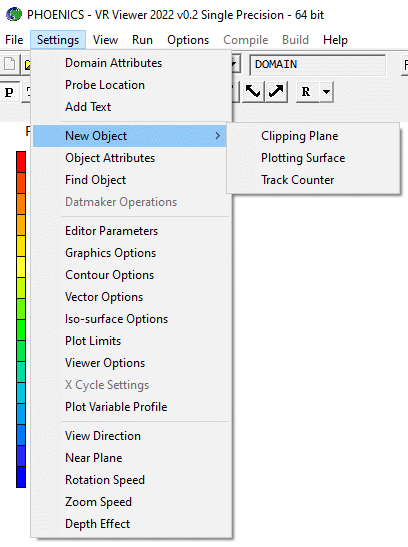Open the Help menu
Screen dimensions: 408x547
(335, 40)
